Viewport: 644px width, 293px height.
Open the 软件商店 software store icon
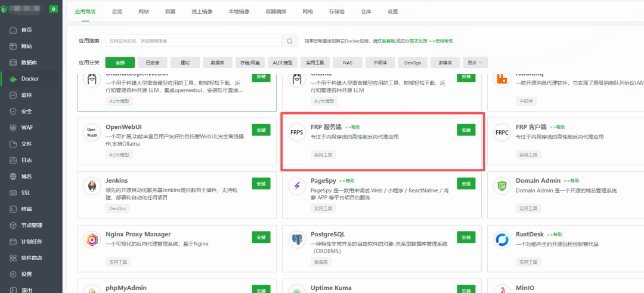pos(13,258)
